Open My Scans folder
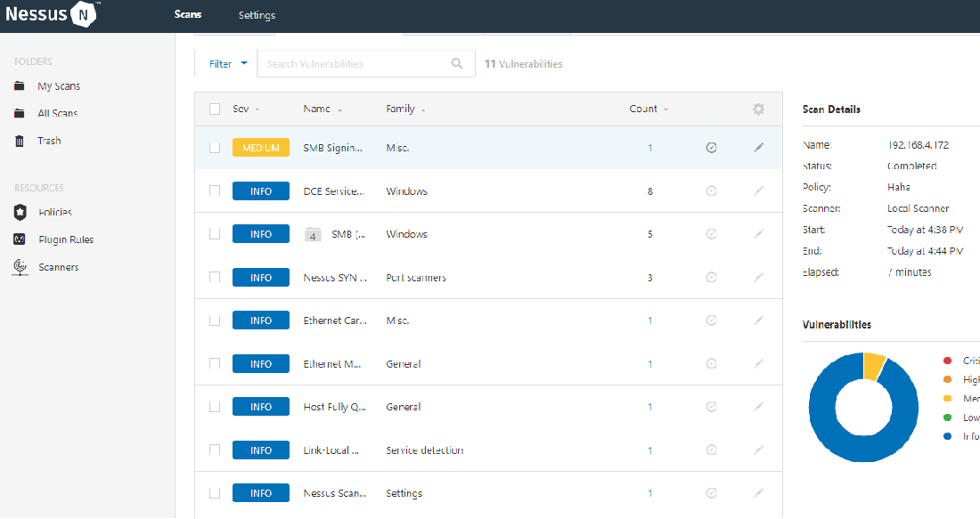The image size is (980, 519). click(59, 86)
